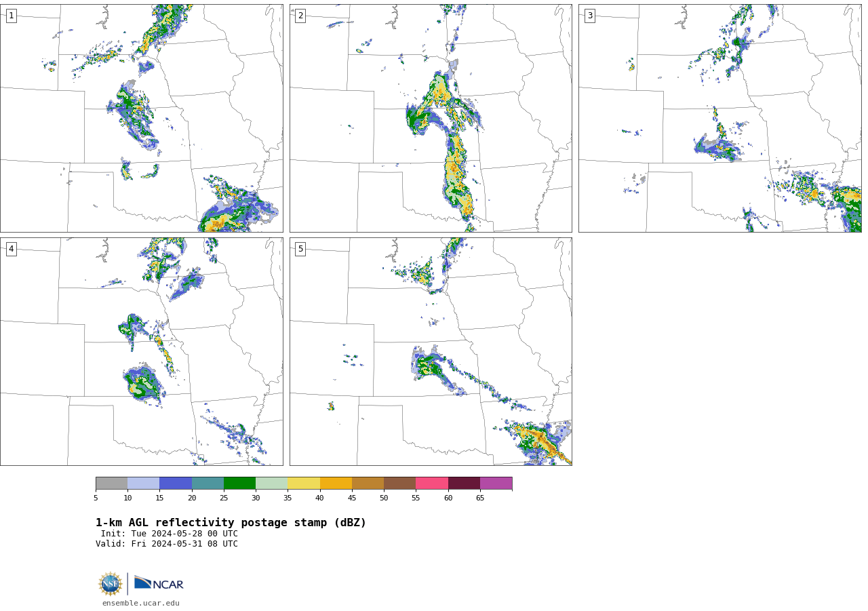Click the panel number label 4
The image size is (868, 611).
click(x=11, y=249)
